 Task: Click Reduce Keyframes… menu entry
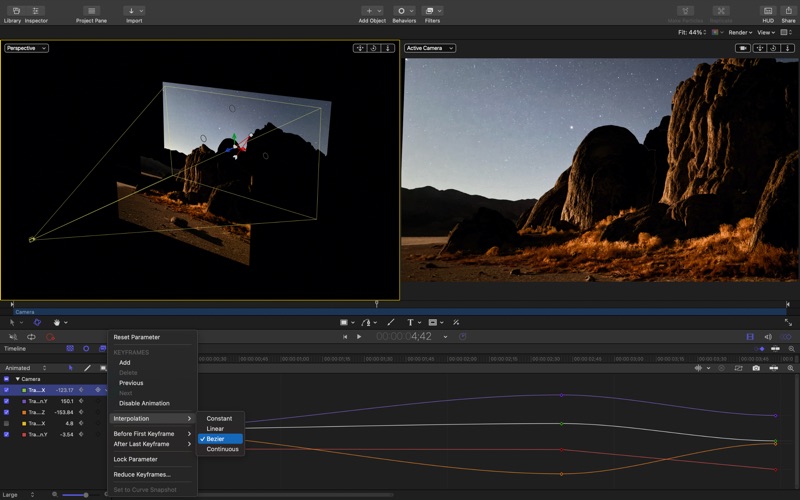point(142,474)
